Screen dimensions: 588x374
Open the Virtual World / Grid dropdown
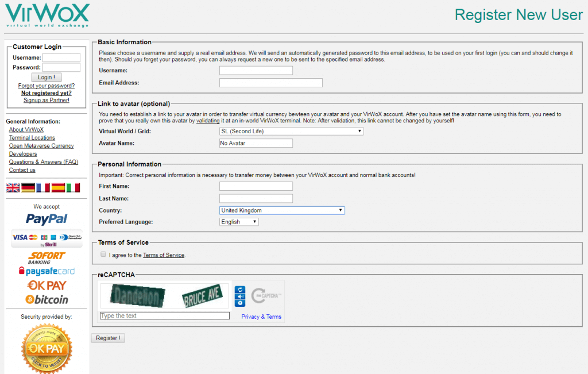coord(291,132)
